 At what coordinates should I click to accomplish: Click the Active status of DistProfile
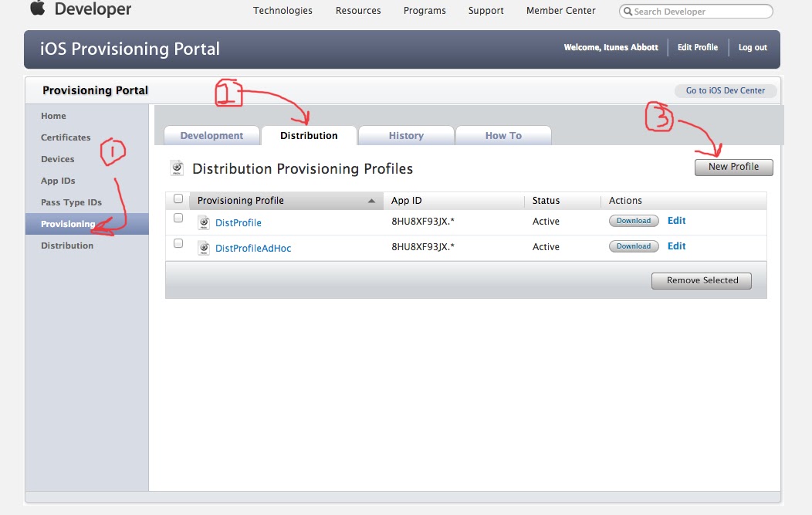[546, 222]
